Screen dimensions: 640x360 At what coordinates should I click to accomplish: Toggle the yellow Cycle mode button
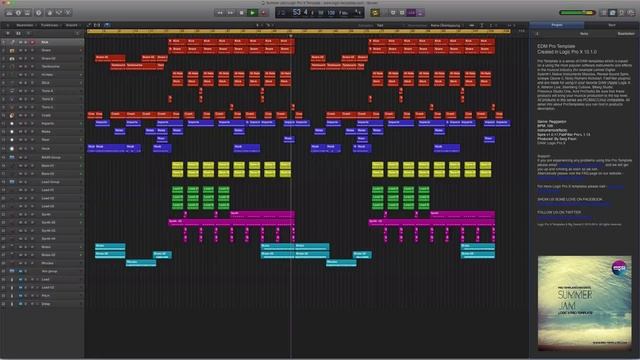(375, 13)
